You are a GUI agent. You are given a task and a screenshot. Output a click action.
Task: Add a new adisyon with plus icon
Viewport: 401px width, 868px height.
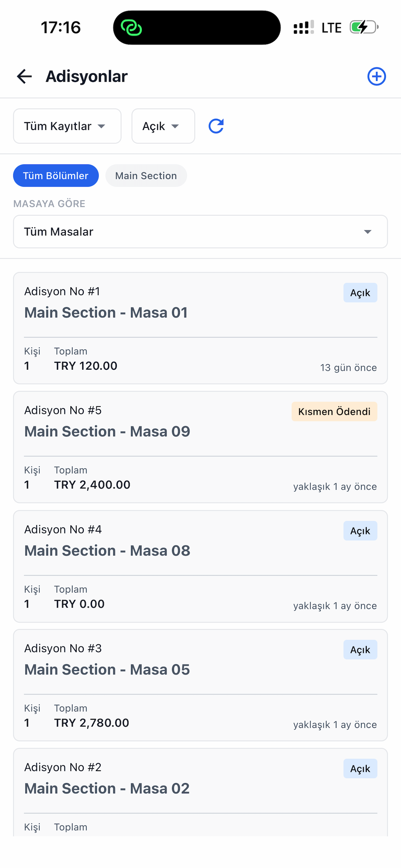coord(376,77)
